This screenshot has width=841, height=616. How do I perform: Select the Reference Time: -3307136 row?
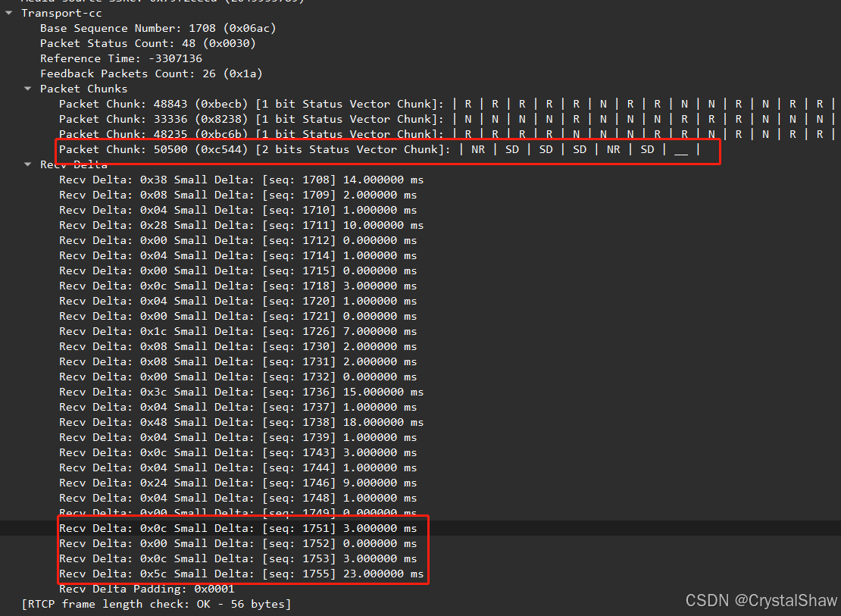120,58
